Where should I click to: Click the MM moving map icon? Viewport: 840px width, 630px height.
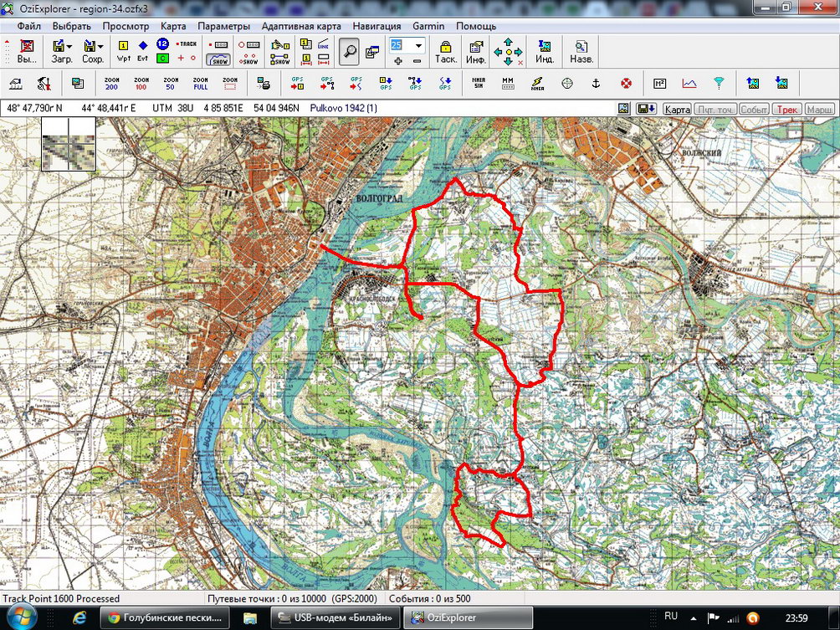point(508,83)
